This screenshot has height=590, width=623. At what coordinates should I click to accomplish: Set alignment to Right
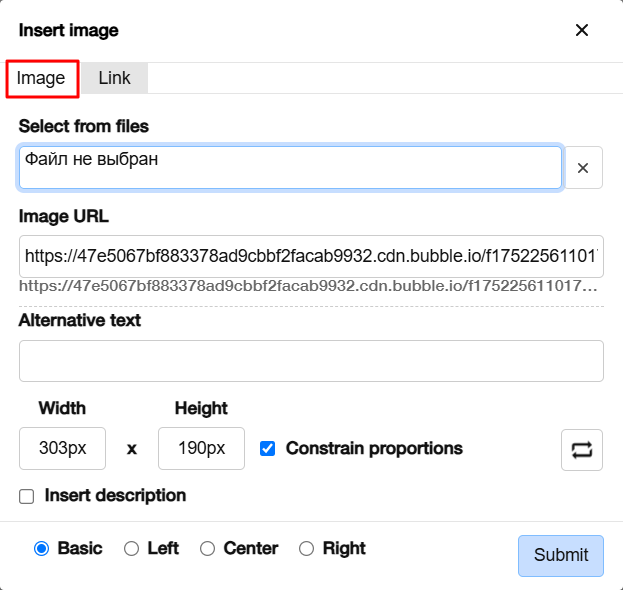click(x=307, y=548)
